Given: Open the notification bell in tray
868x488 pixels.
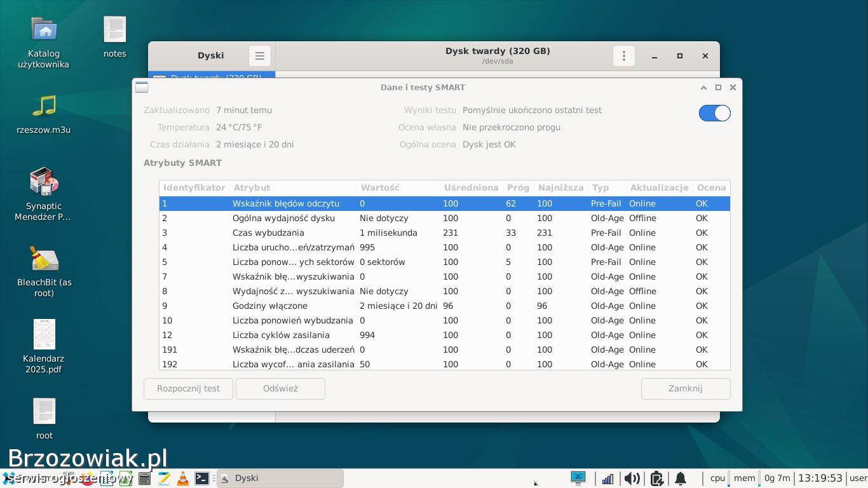Looking at the screenshot, I should click(x=680, y=478).
